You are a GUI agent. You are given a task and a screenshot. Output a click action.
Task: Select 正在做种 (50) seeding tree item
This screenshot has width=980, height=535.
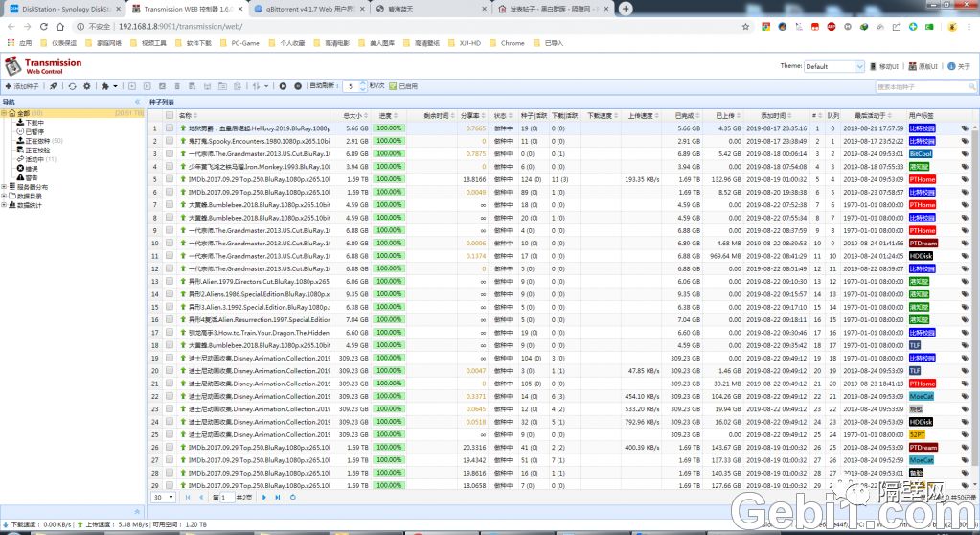coord(39,141)
